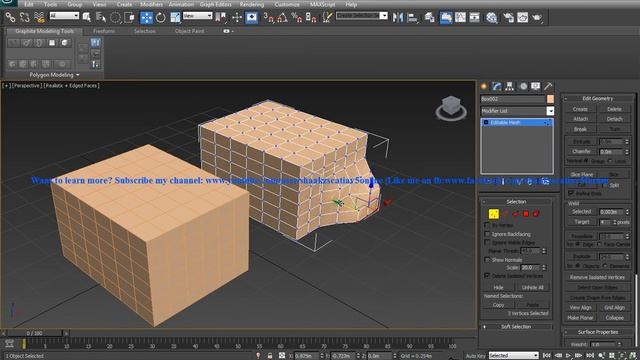Toggle Delete Isolated Vertices checkbox
The height and width of the screenshot is (360, 640).
point(487,276)
